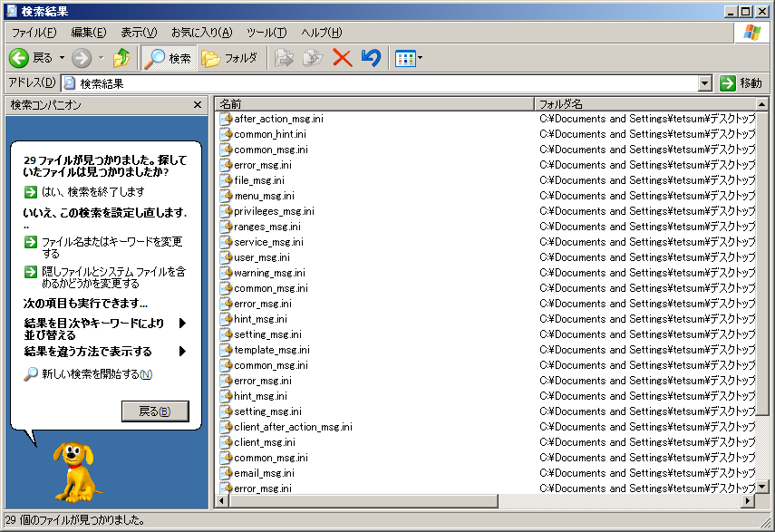Expand the address bar dropdown
Screen dimensions: 775x532
point(705,83)
